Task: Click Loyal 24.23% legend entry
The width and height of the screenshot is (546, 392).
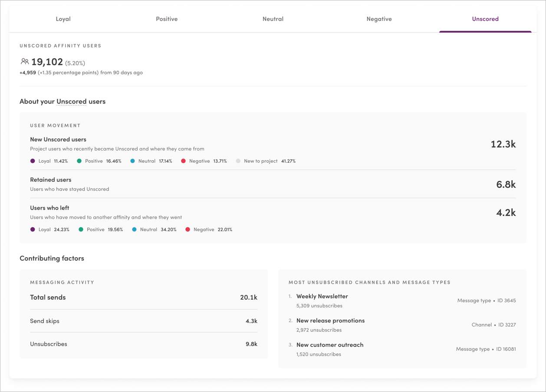Action: coord(50,229)
